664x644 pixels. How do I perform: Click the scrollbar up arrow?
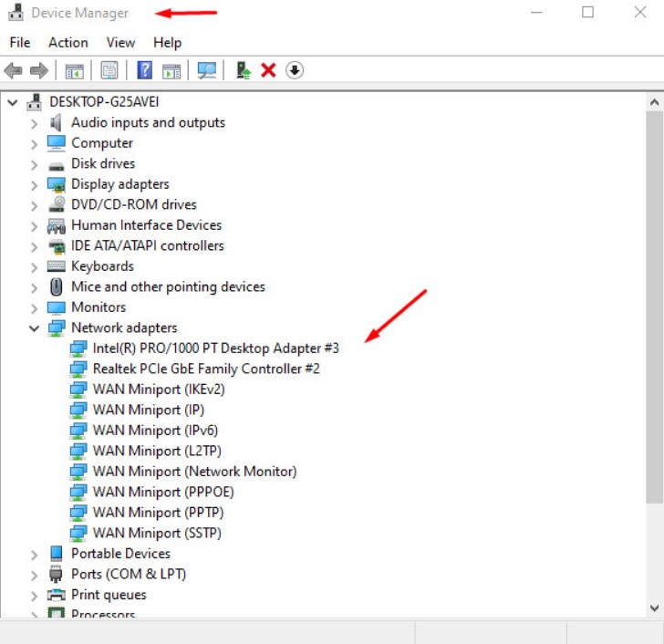pos(654,102)
